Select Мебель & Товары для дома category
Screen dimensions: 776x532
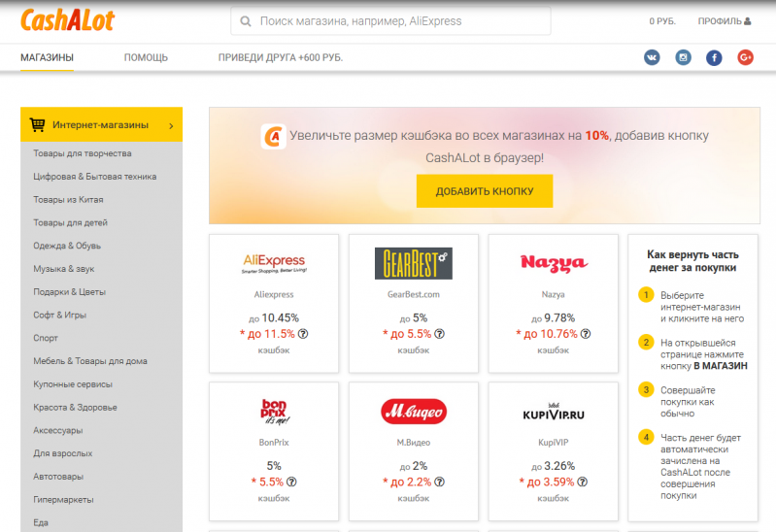[x=90, y=361]
